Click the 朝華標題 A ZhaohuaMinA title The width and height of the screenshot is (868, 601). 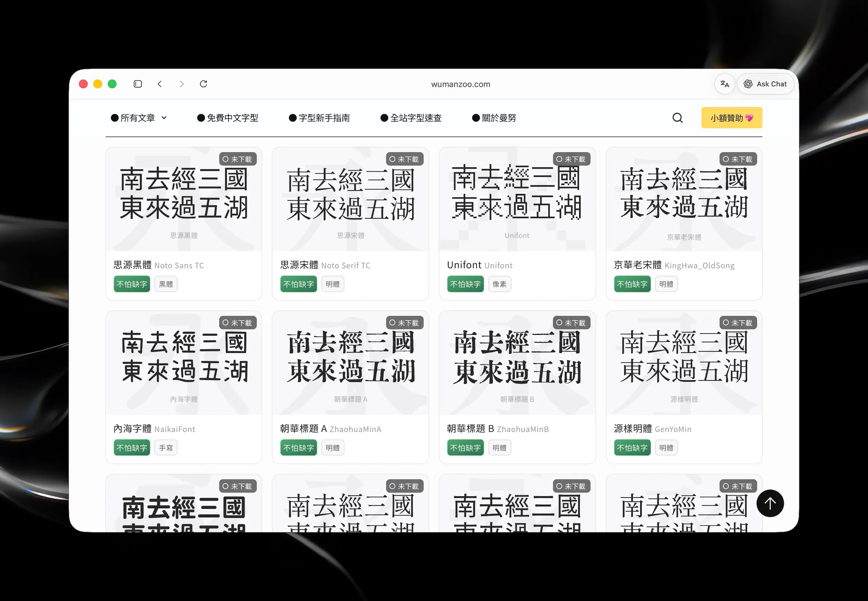[331, 429]
